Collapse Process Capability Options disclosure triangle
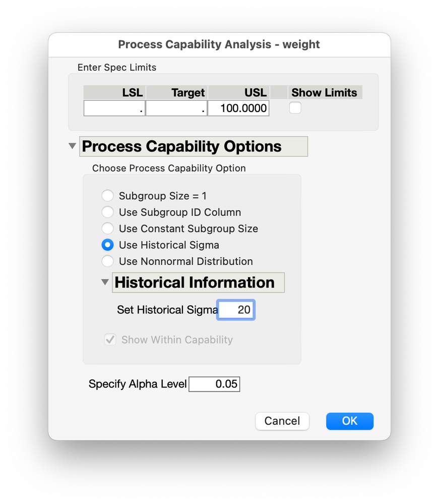The width and height of the screenshot is (439, 504). [x=73, y=146]
